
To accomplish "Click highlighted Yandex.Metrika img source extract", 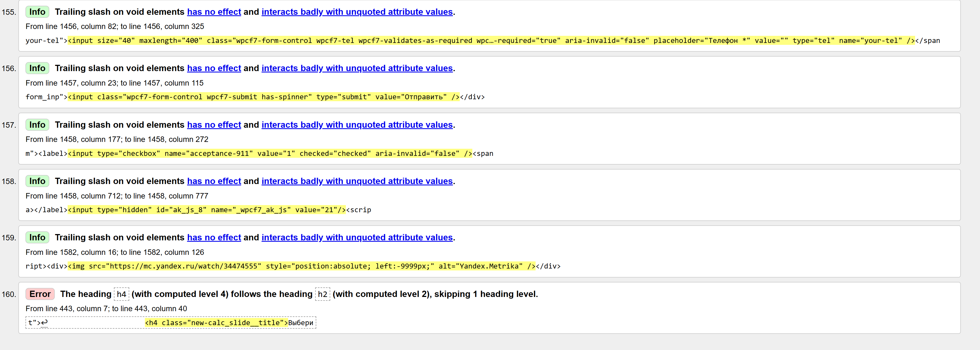I will click(301, 266).
